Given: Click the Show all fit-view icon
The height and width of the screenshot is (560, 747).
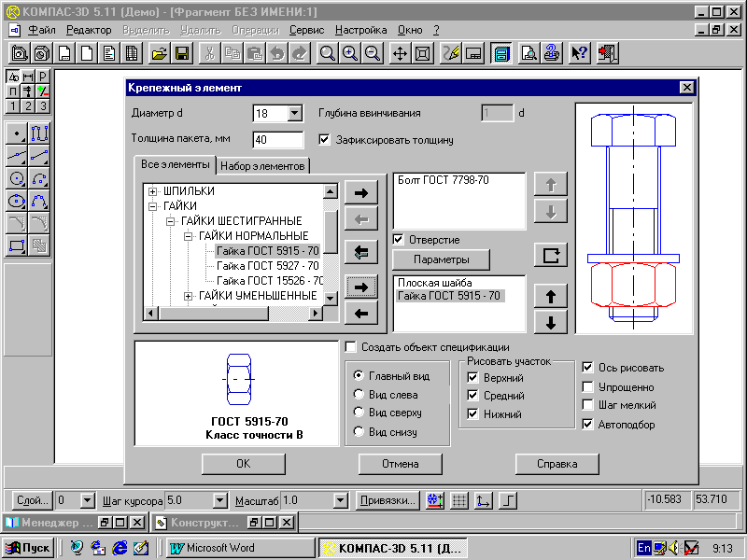Looking at the screenshot, I should tap(423, 53).
